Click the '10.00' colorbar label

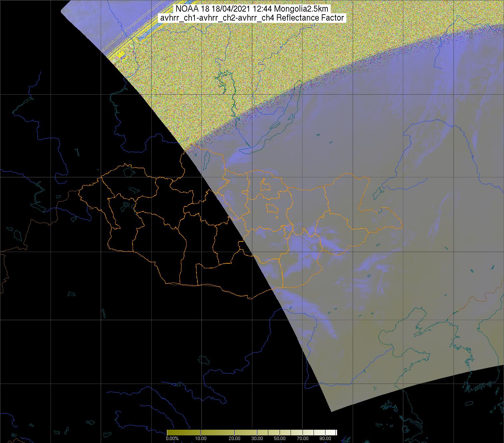point(201,438)
